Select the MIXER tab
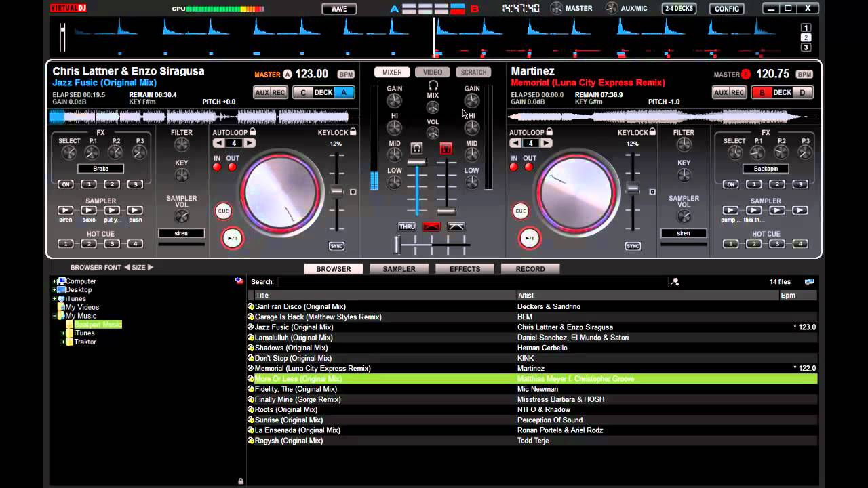The height and width of the screenshot is (488, 868). pos(392,73)
